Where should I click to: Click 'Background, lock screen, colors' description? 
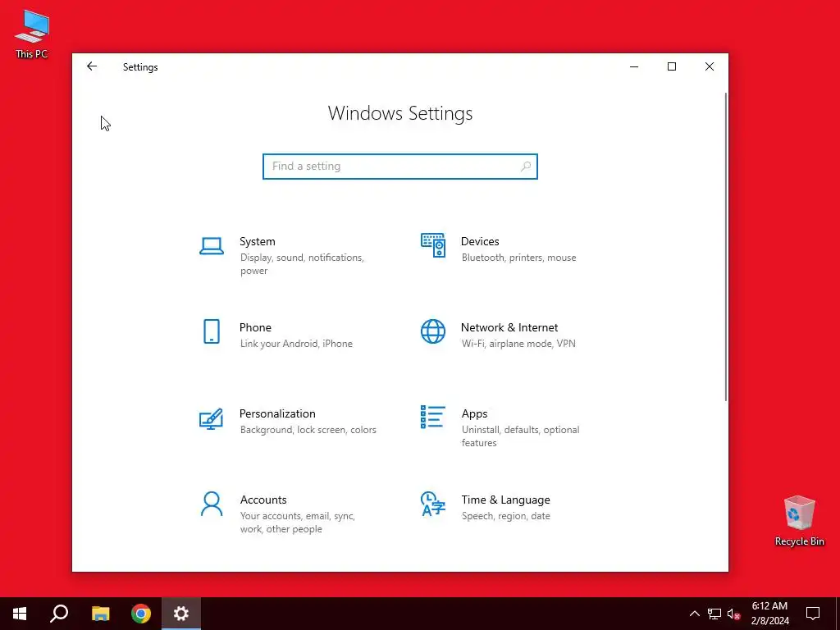coord(308,430)
